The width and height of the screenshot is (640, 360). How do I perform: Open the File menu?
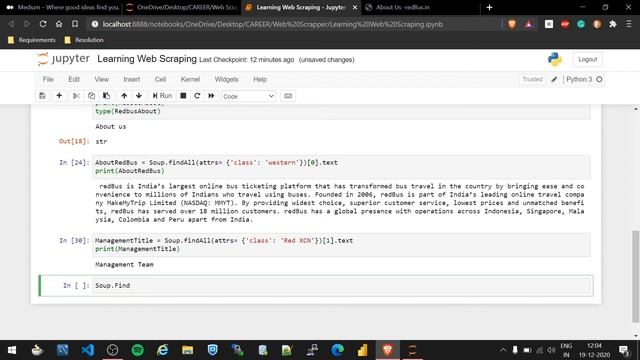[48, 79]
